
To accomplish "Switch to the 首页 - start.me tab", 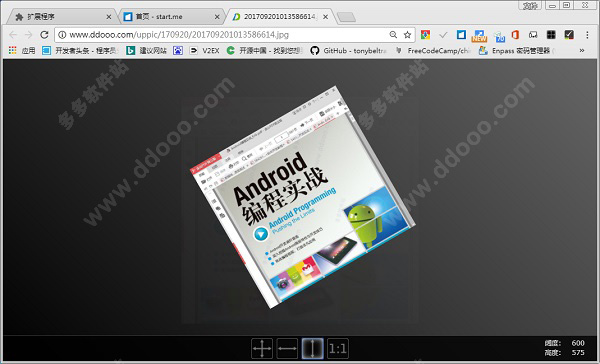I will (x=171, y=17).
